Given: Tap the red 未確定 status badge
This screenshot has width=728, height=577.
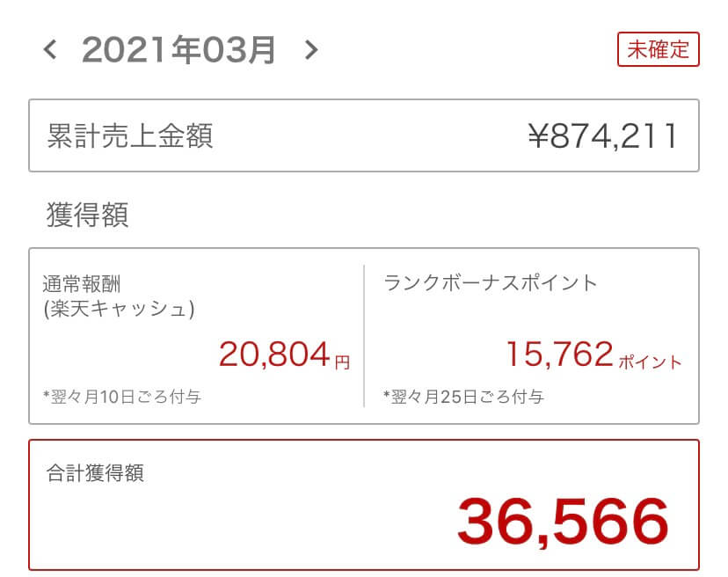Looking at the screenshot, I should 658,50.
